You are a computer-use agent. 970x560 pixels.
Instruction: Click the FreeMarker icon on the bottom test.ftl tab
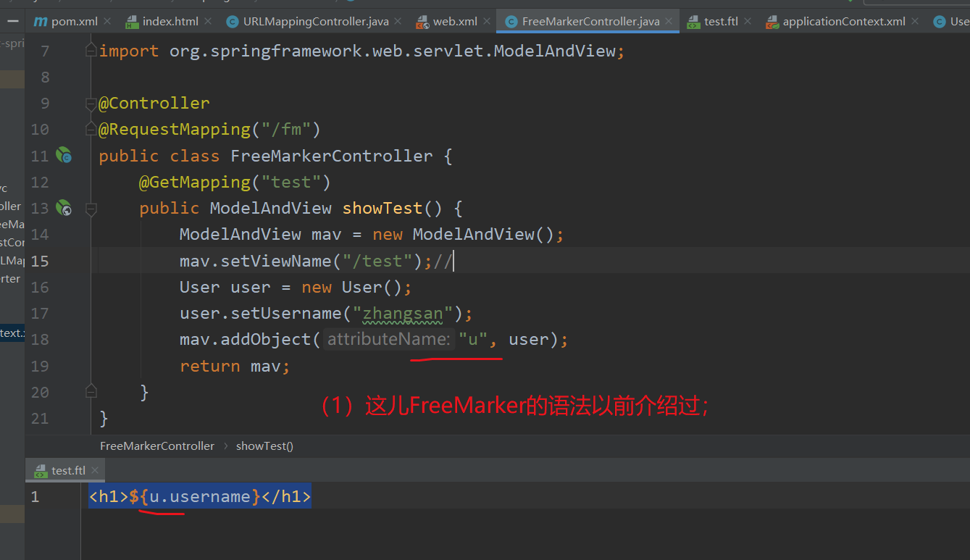point(41,470)
